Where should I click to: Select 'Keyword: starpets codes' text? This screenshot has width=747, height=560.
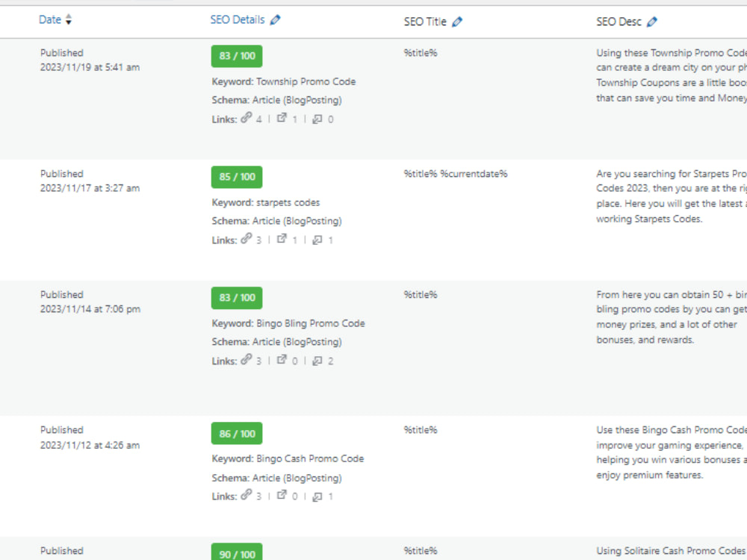pyautogui.click(x=266, y=202)
